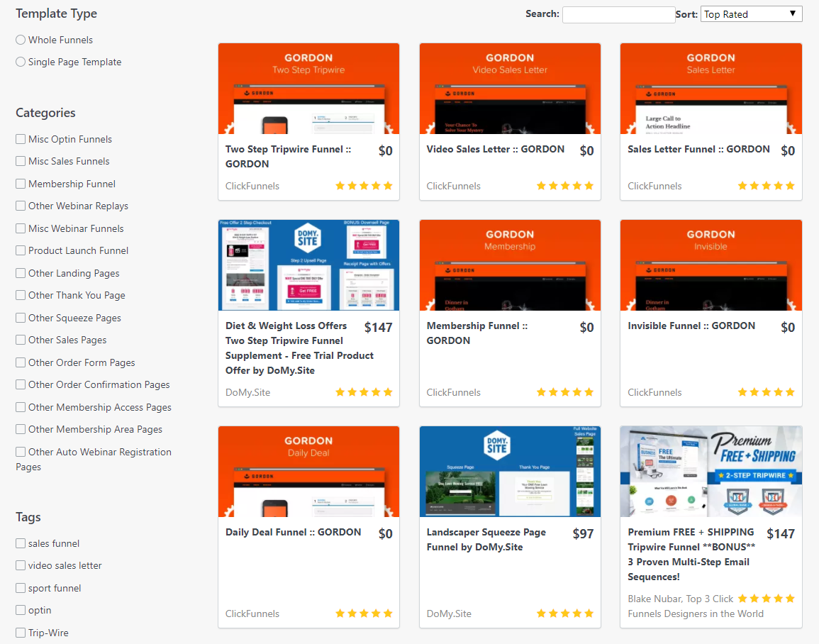Tick the Other Squeeze Pages checkbox
This screenshot has width=819, height=644.
[21, 318]
